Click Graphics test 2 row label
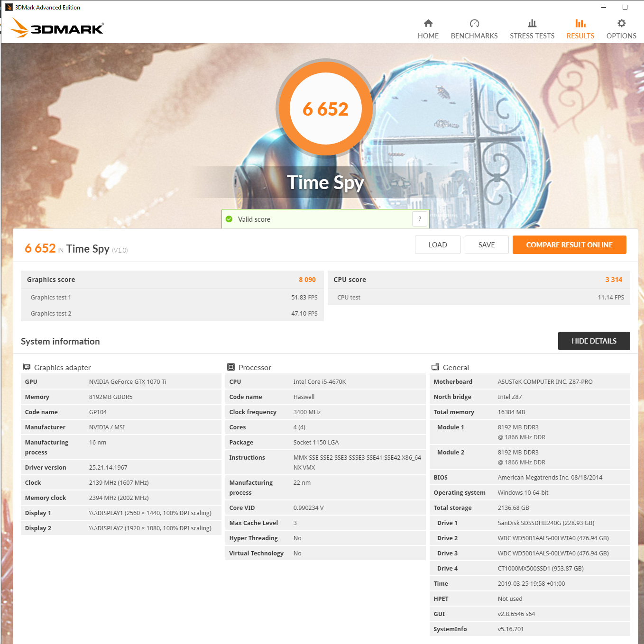 [51, 313]
